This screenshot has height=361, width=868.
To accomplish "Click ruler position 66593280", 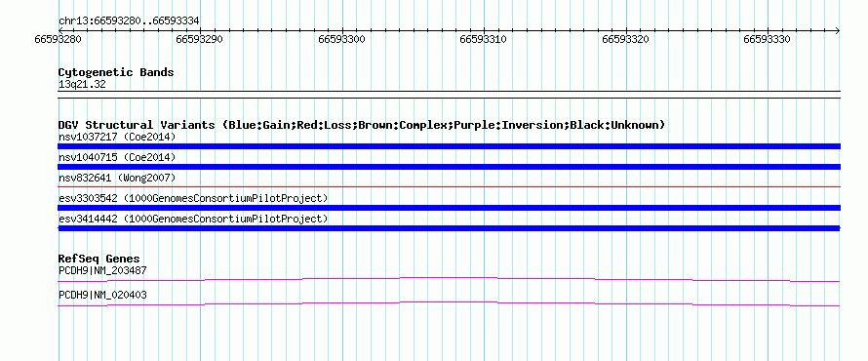I will click(59, 39).
